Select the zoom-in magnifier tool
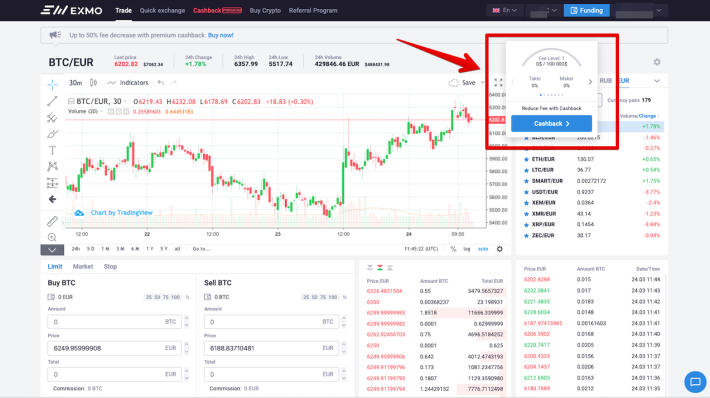The width and height of the screenshot is (710, 398). pyautogui.click(x=53, y=237)
